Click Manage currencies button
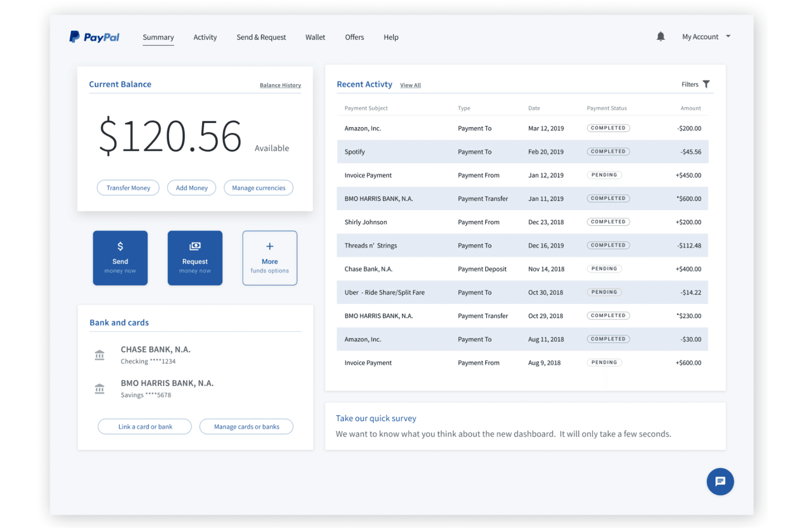Screen dimensions: 798x532 259,188
